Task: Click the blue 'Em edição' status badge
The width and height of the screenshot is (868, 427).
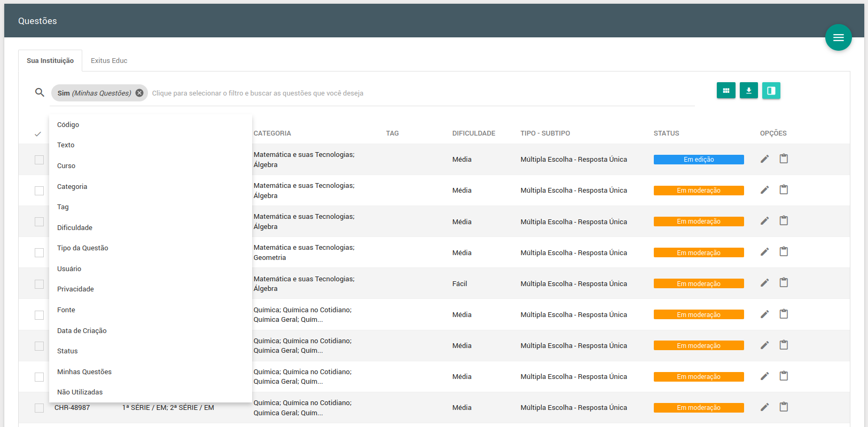Action: coord(699,160)
